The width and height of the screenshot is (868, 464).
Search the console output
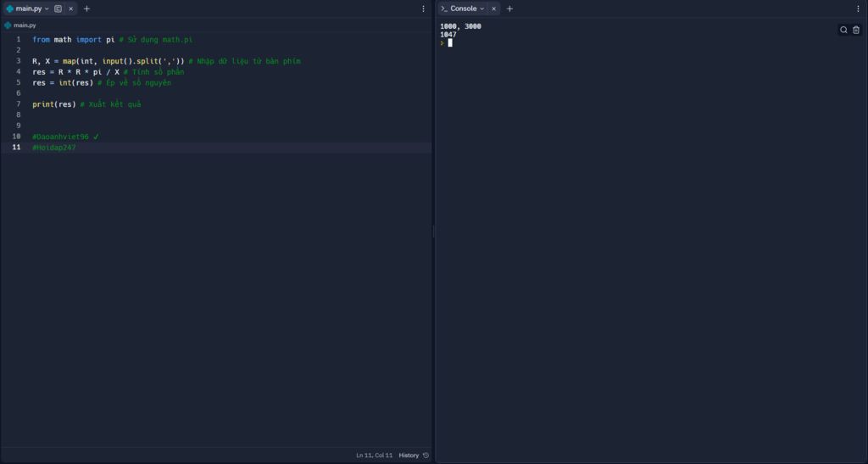pos(843,30)
